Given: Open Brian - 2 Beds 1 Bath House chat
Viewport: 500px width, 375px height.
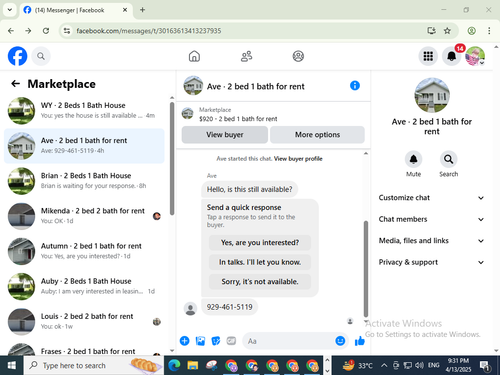Looking at the screenshot, I should [84, 181].
